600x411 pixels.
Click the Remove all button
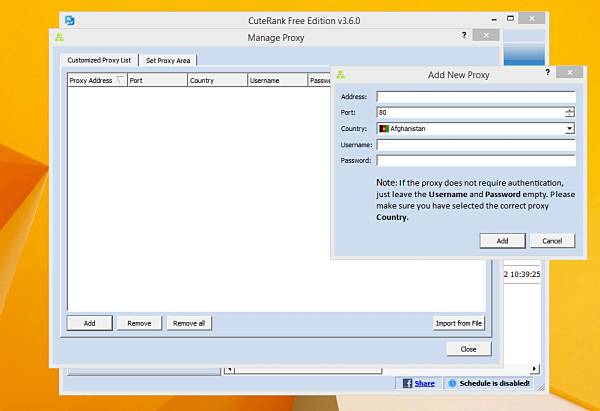(x=189, y=323)
